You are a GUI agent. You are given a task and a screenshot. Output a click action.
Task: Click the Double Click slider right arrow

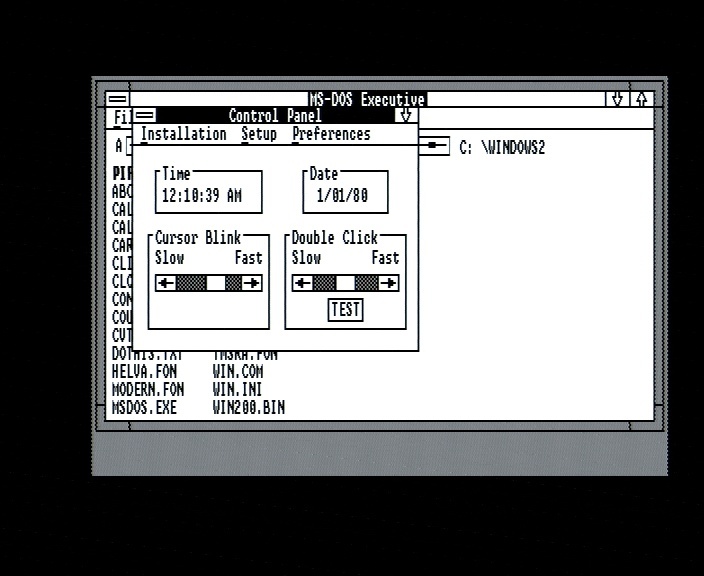click(x=388, y=283)
